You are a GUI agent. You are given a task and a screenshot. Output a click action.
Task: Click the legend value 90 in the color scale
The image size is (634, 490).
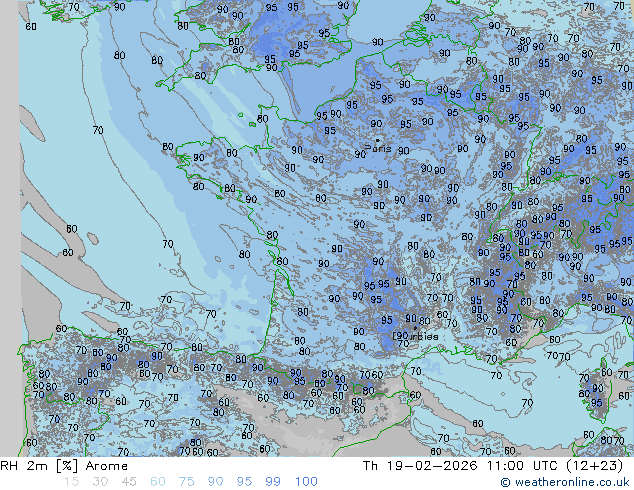pos(215,482)
